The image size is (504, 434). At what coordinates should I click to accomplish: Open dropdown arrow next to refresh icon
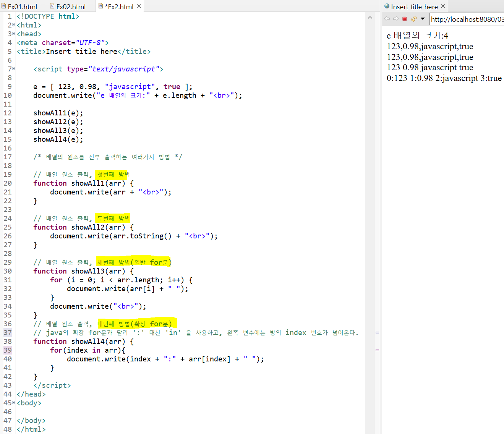pos(423,19)
